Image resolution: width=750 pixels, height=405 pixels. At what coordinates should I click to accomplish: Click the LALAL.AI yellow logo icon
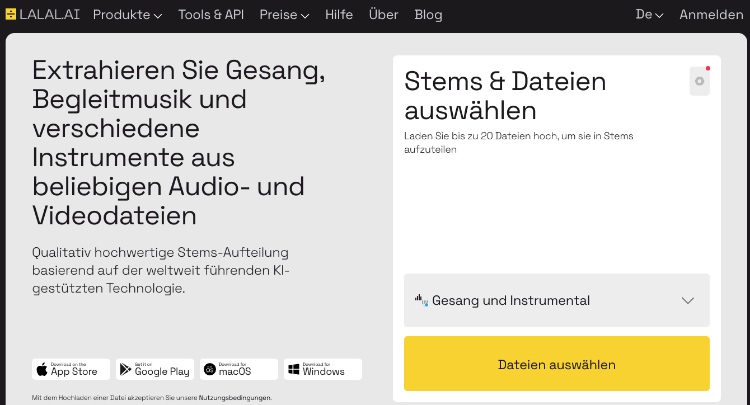coord(11,14)
